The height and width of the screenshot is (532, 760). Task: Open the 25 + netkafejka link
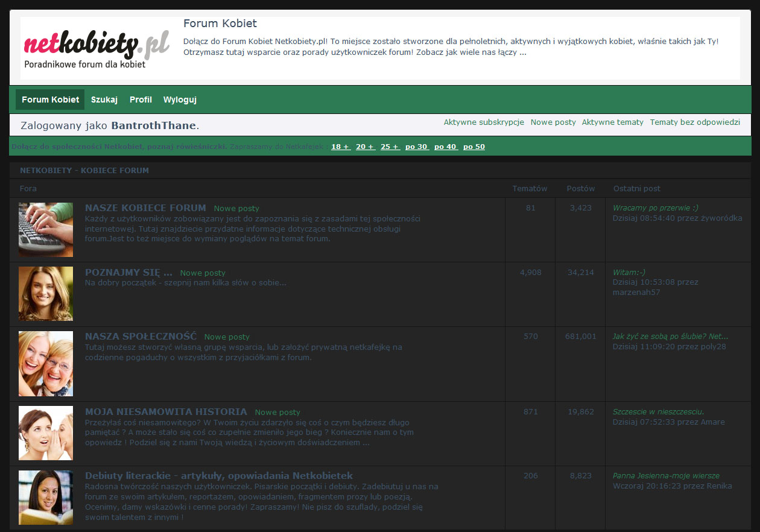(x=390, y=147)
